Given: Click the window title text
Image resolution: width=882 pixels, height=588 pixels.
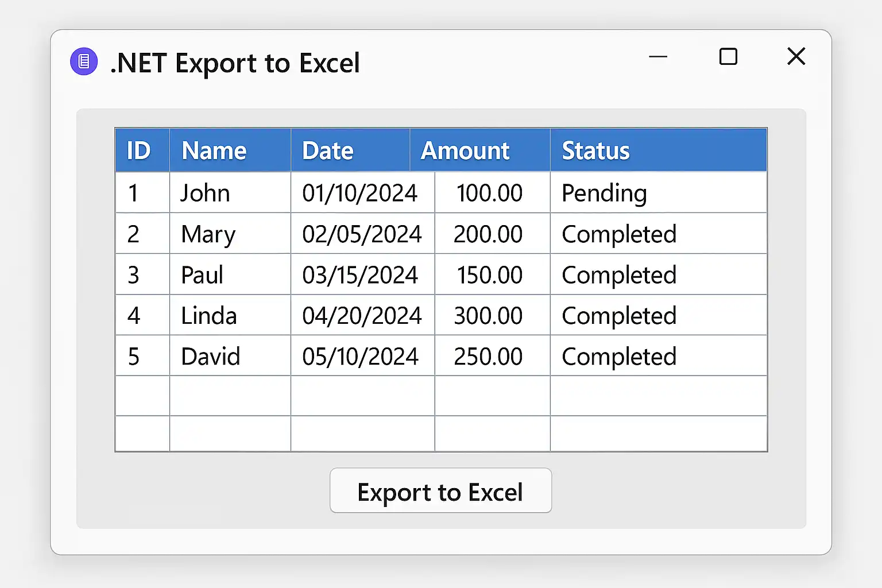Looking at the screenshot, I should 235,63.
